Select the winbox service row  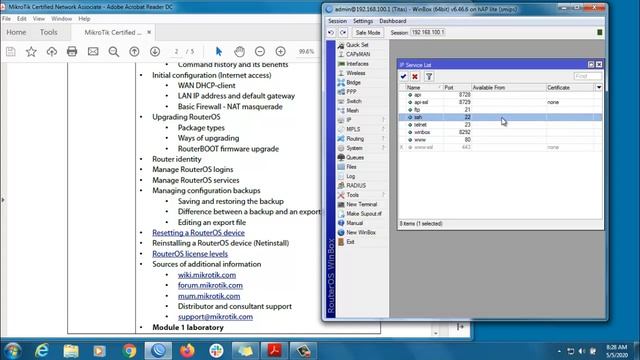tap(500, 132)
